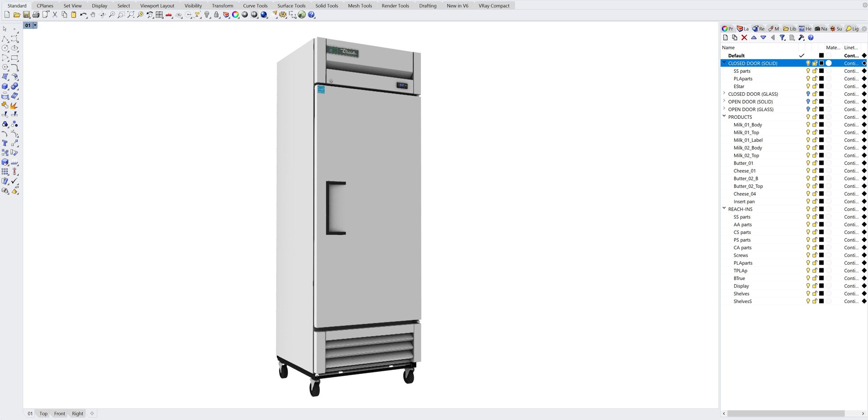868x420 pixels.
Task: Print using the printer icon
Action: (x=36, y=15)
